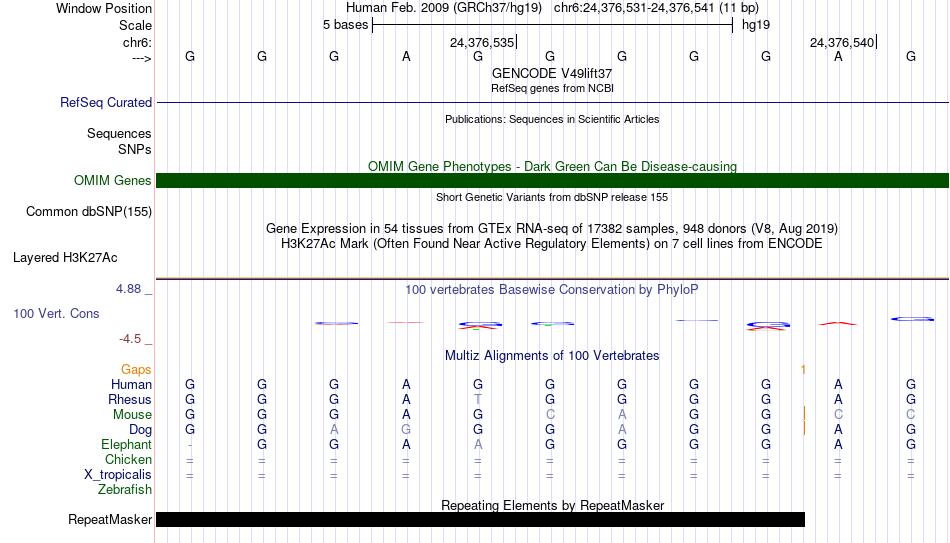Click the hg19 label beside the scale

click(756, 25)
